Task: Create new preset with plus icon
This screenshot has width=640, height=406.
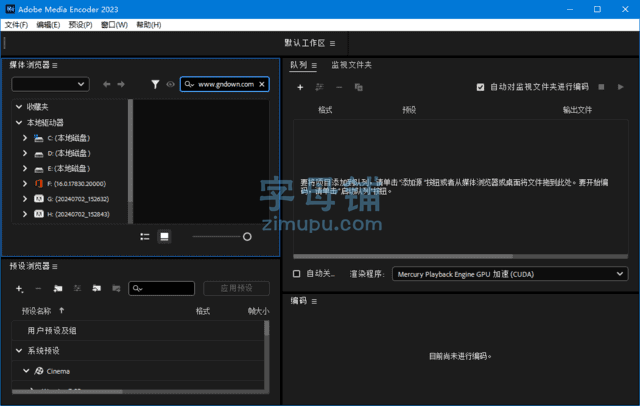Action: tap(19, 288)
